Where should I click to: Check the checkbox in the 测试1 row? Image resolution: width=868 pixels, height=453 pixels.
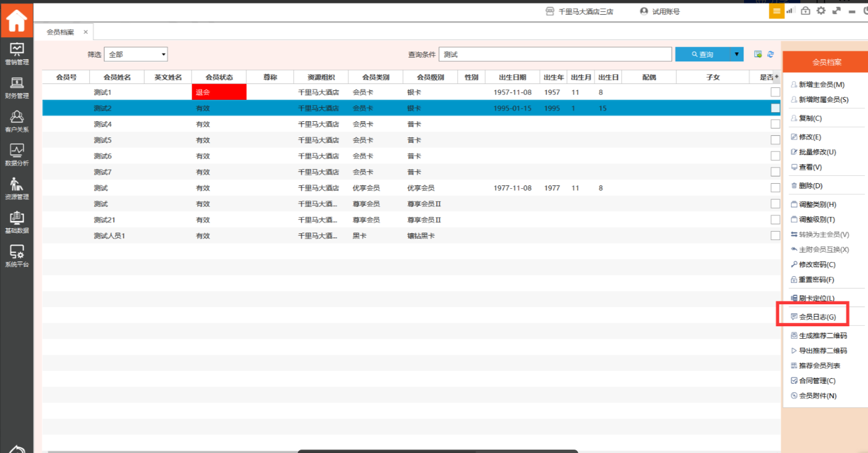point(775,92)
